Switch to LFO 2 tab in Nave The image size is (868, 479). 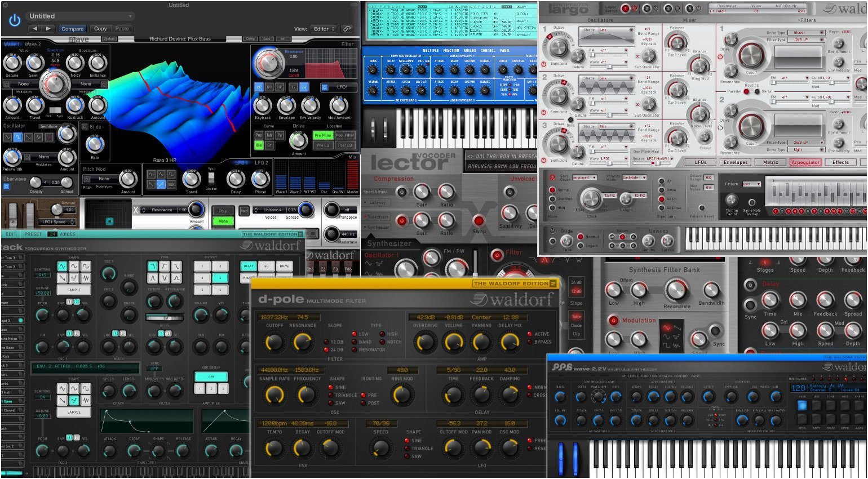click(x=261, y=163)
